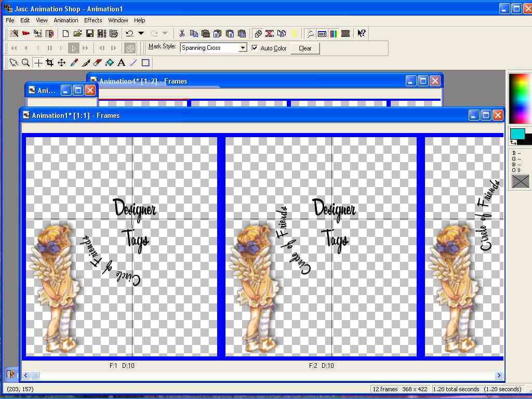Maximize the small Ani... window
Viewport: 532px width, 399px height.
click(78, 90)
